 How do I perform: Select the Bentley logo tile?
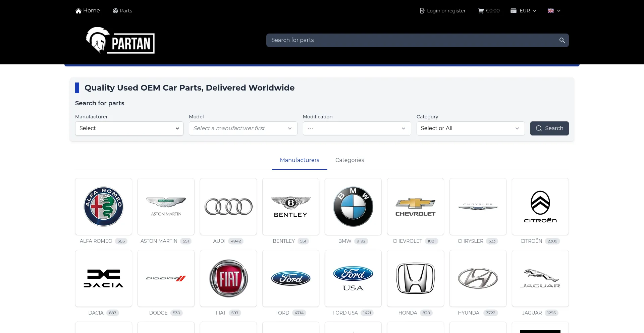click(291, 207)
